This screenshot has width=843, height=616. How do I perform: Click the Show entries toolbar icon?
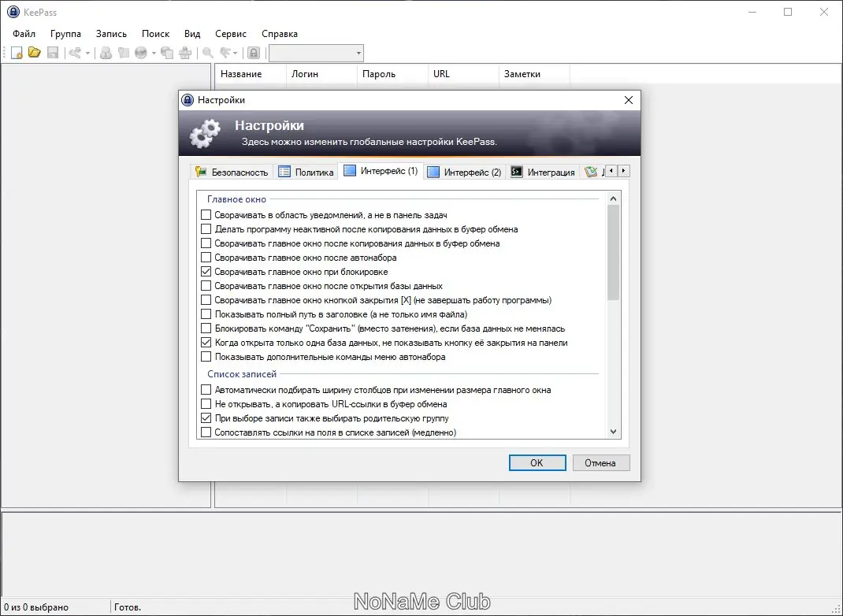[225, 53]
